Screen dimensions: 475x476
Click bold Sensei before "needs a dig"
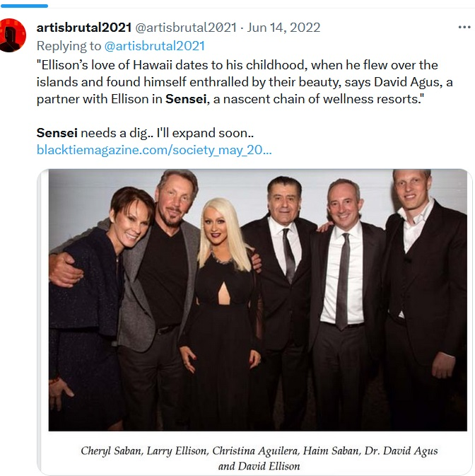[57, 132]
